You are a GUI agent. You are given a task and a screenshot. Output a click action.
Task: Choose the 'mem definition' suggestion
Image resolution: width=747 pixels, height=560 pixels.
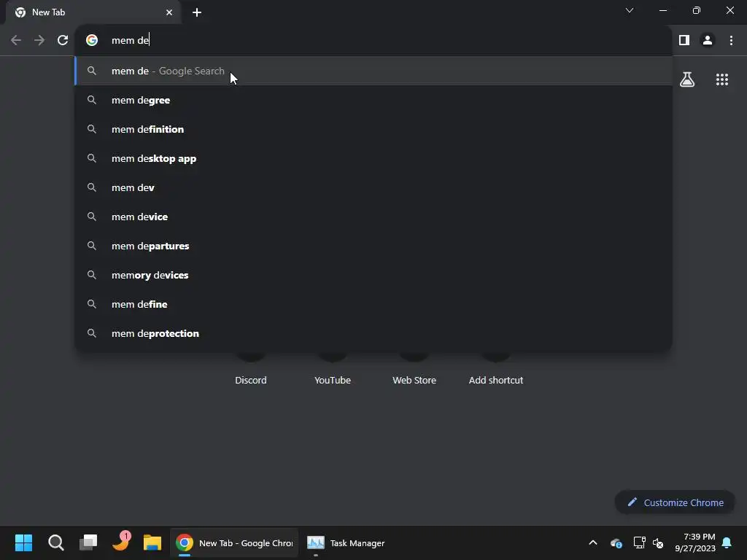[373, 129]
